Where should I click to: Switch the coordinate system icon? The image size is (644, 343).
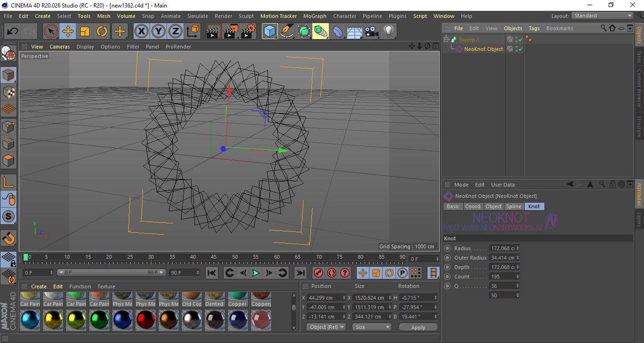pyautogui.click(x=193, y=32)
